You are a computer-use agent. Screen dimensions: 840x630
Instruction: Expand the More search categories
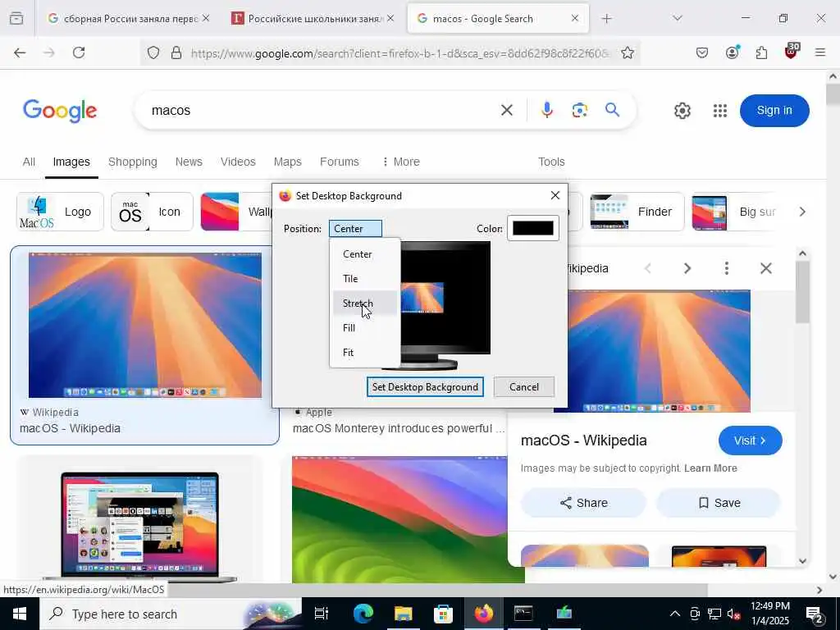tap(401, 162)
